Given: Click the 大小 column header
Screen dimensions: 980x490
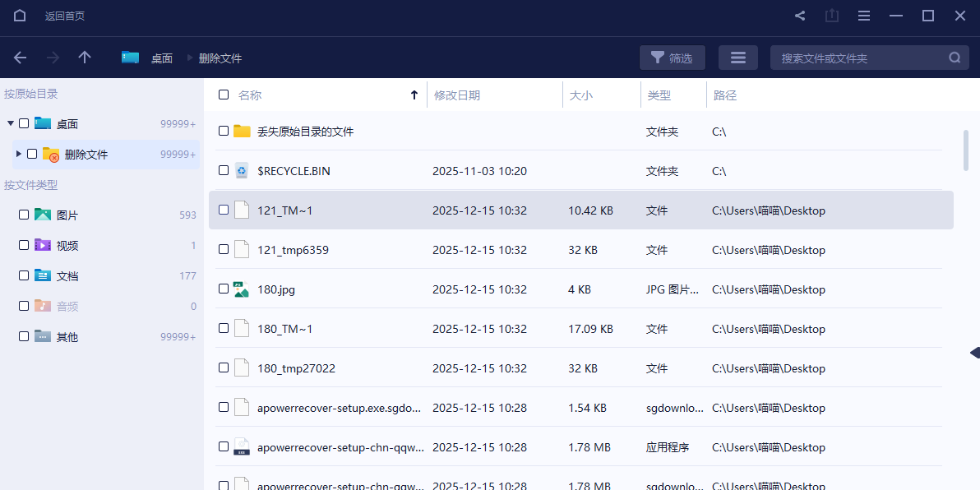Looking at the screenshot, I should pos(580,95).
